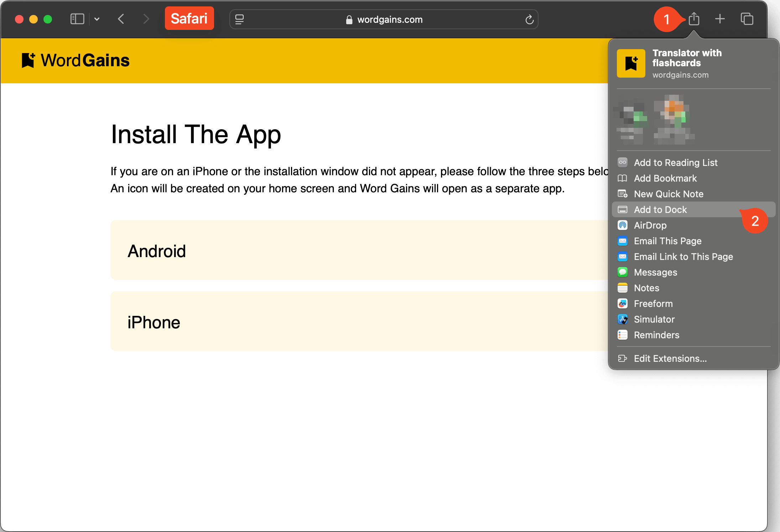This screenshot has height=532, width=780.
Task: Click the AirDrop icon
Action: click(622, 225)
